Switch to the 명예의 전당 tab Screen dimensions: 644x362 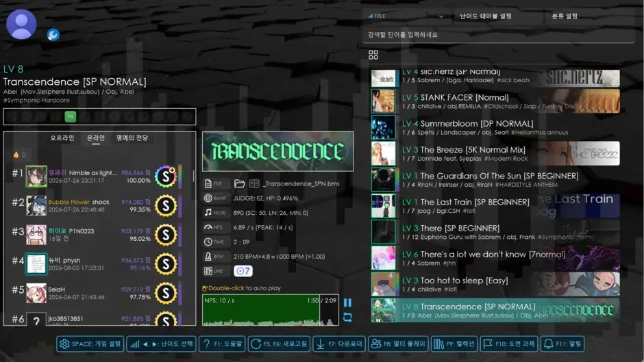[132, 138]
